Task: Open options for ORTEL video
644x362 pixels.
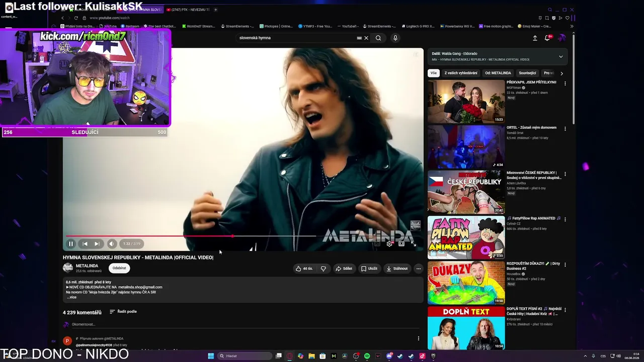Action: (565, 129)
